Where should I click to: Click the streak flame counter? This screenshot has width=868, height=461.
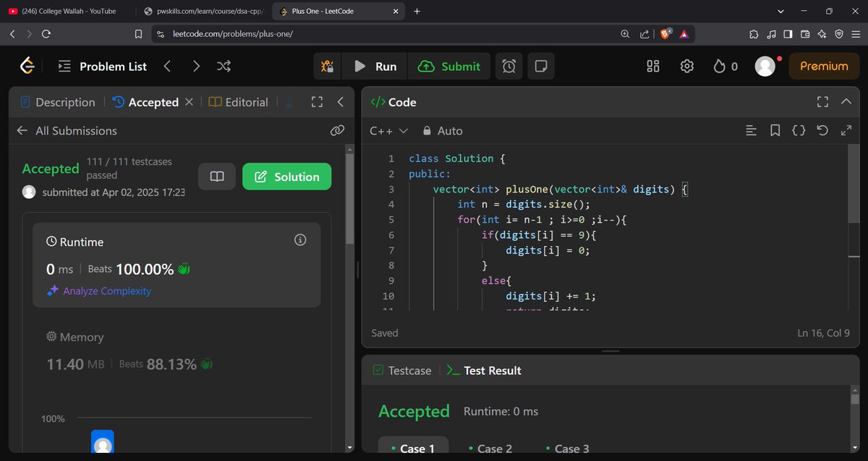tap(726, 67)
